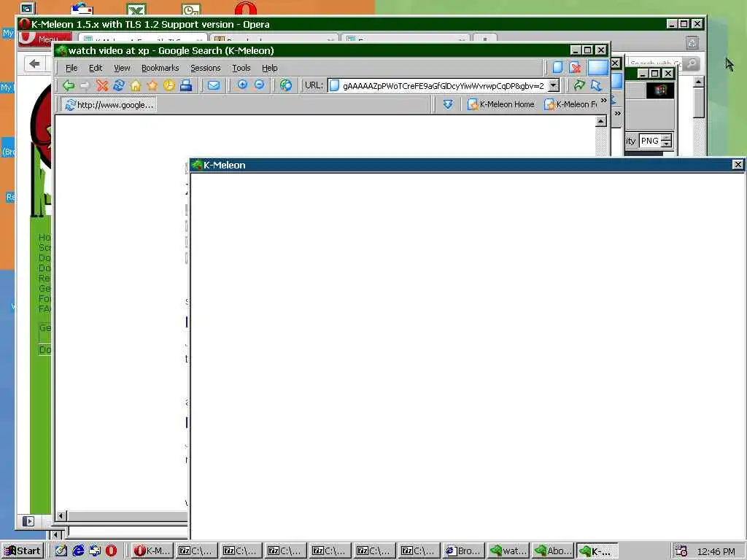Zoom out with minus magnifier icon
Viewport: 747px width, 560px height.
[259, 85]
